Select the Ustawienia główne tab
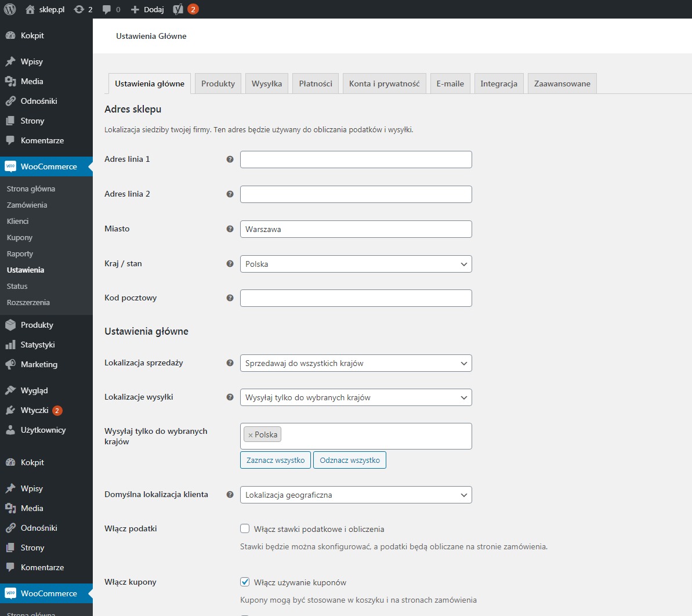The width and height of the screenshot is (692, 616). coord(150,84)
